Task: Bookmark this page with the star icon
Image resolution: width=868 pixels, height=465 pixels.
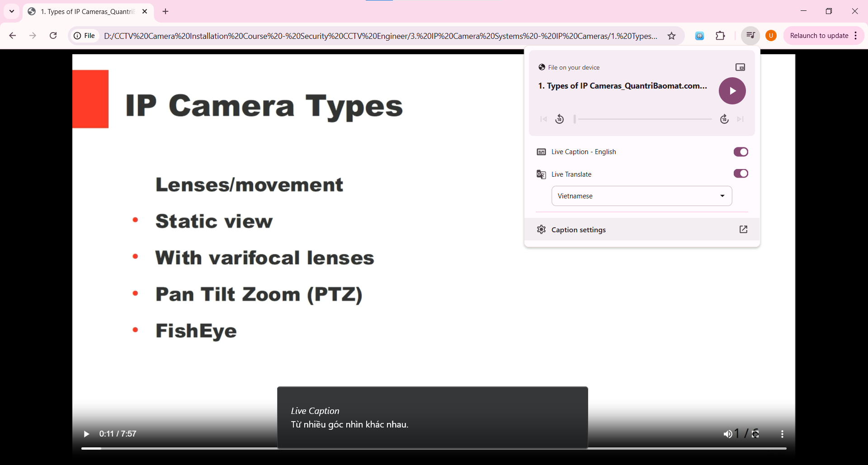Action: (x=671, y=36)
